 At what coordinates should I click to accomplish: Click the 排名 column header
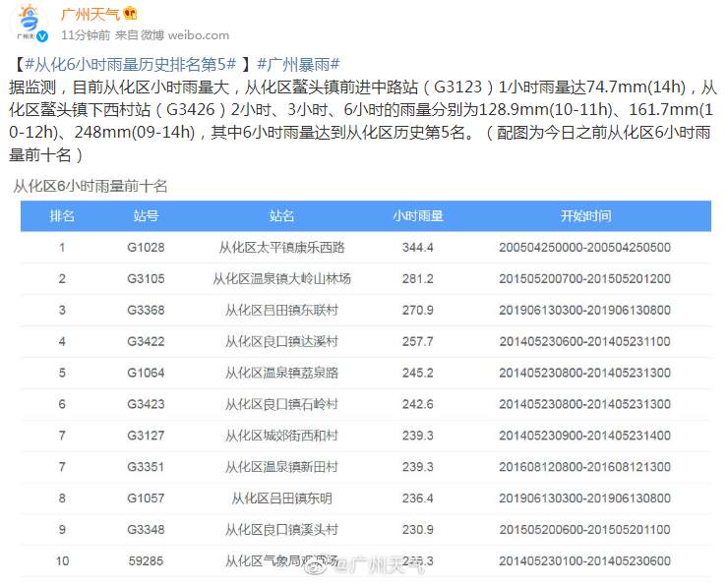coord(62,216)
